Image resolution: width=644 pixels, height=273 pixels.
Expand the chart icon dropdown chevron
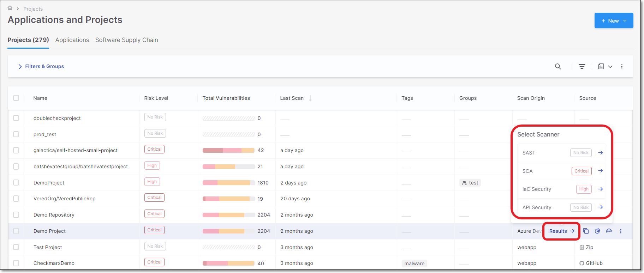[x=610, y=66]
